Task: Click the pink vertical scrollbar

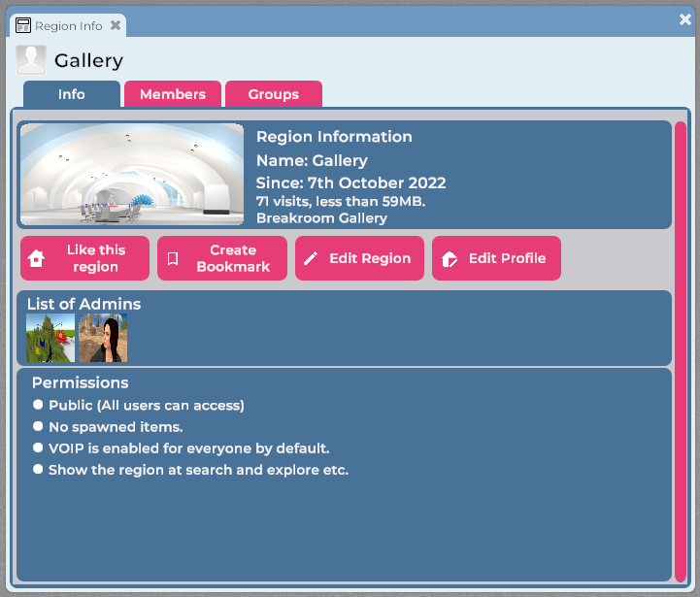Action: (x=681, y=351)
